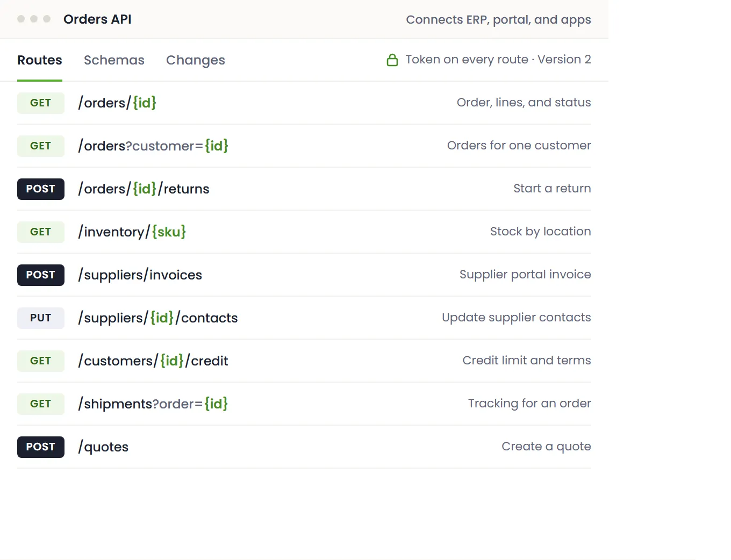Viewport: 731px width, 560px height.
Task: Switch to the Changes tab
Action: 196,60
